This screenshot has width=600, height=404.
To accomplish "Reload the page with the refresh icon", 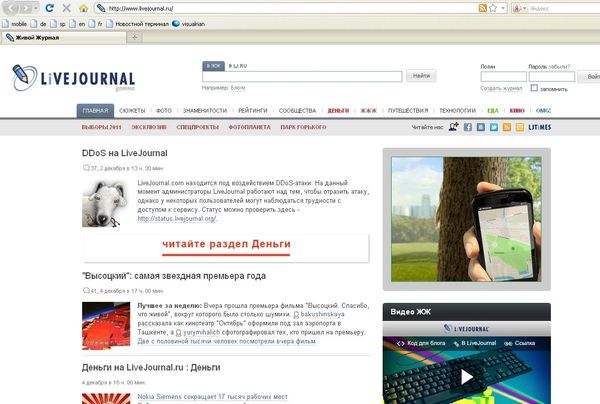I will click(x=49, y=8).
